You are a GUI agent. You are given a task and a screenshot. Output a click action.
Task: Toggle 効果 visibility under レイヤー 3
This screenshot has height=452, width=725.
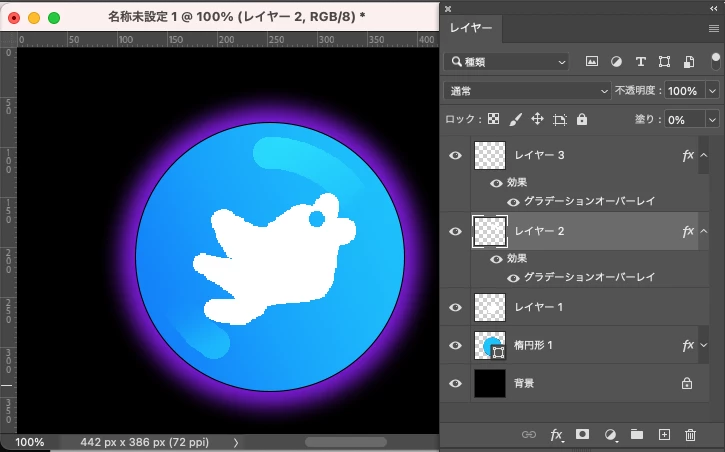(496, 183)
